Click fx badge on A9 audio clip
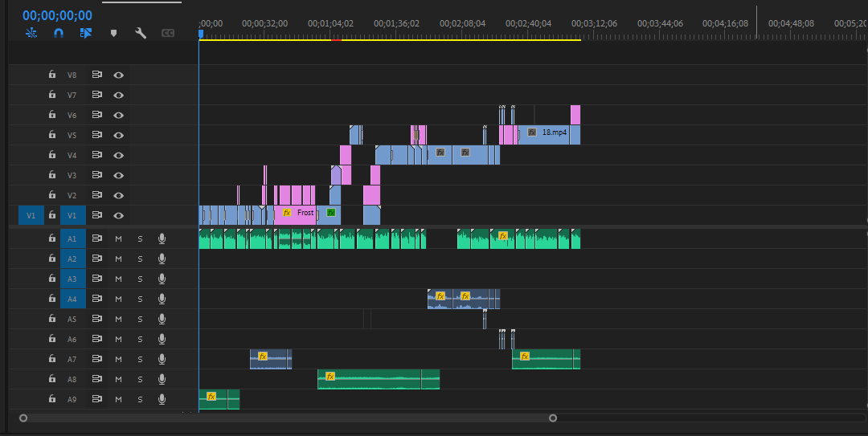This screenshot has height=436, width=868. tap(211, 396)
